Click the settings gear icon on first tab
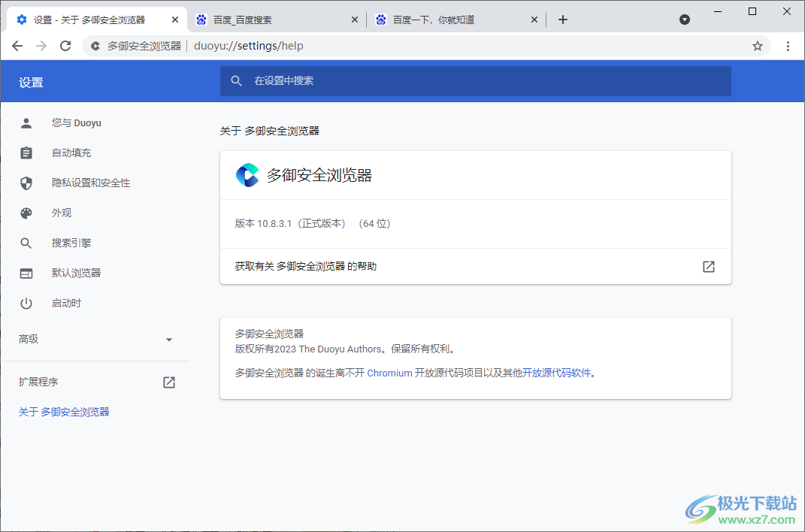The image size is (805, 532). coord(22,20)
